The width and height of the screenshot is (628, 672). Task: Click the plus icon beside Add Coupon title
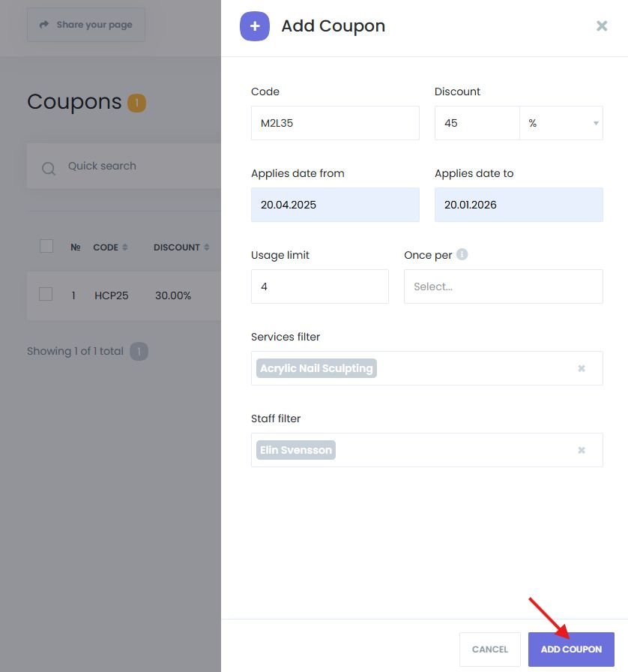point(255,25)
